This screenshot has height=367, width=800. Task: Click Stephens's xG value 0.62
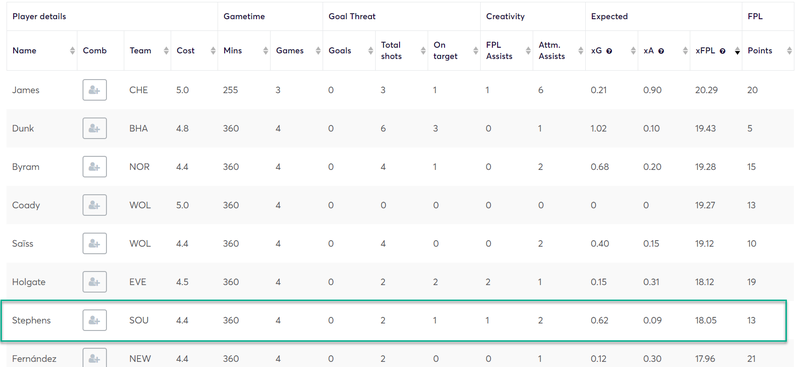(599, 320)
